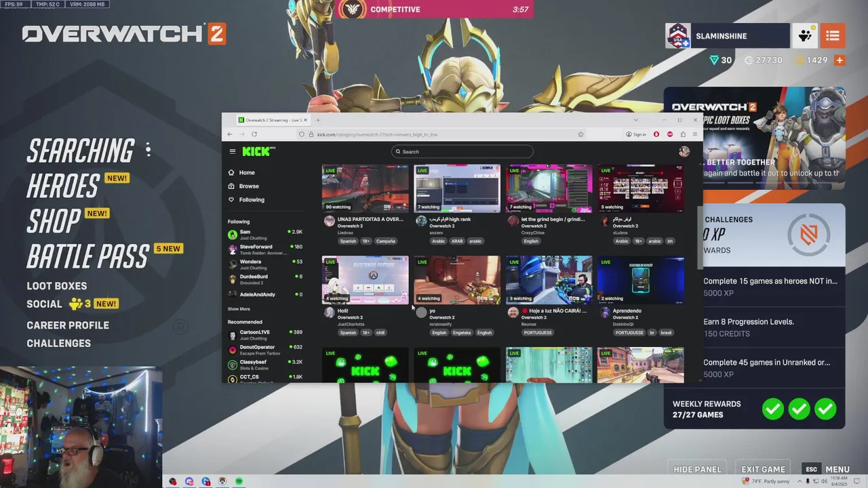Click the green KICK logo

pos(257,152)
